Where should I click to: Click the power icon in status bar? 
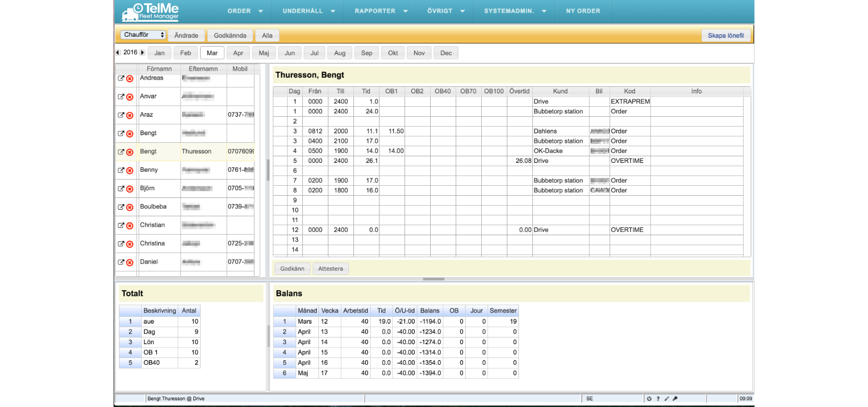[x=649, y=399]
